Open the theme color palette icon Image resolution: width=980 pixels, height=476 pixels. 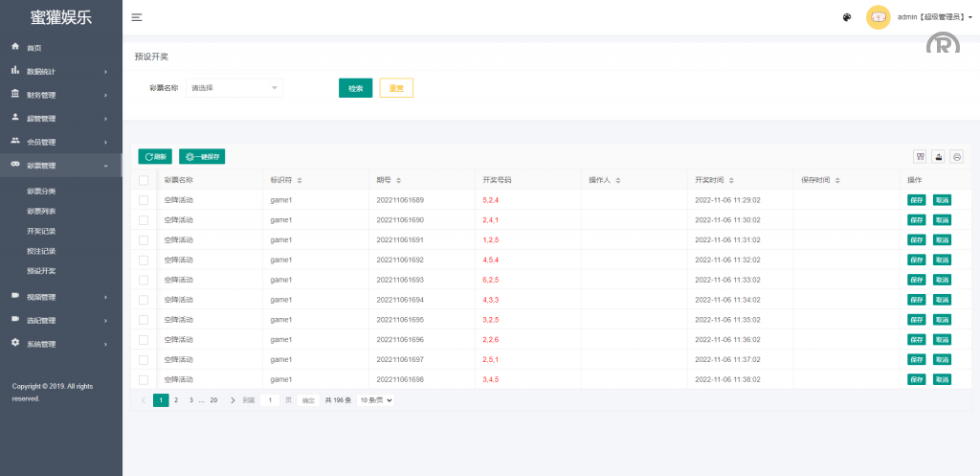tap(847, 17)
